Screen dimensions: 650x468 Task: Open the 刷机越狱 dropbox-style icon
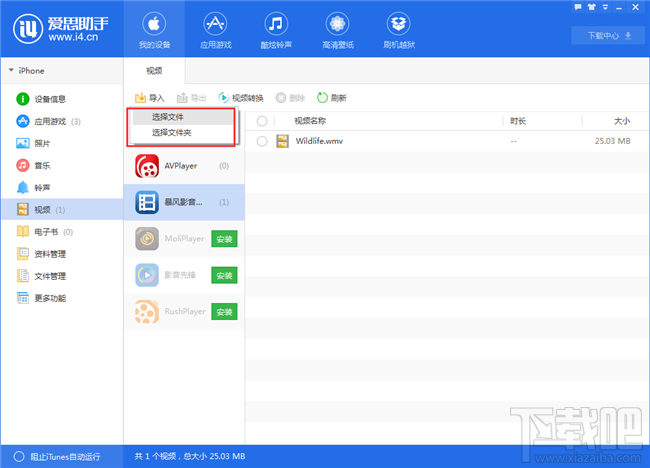pos(398,24)
